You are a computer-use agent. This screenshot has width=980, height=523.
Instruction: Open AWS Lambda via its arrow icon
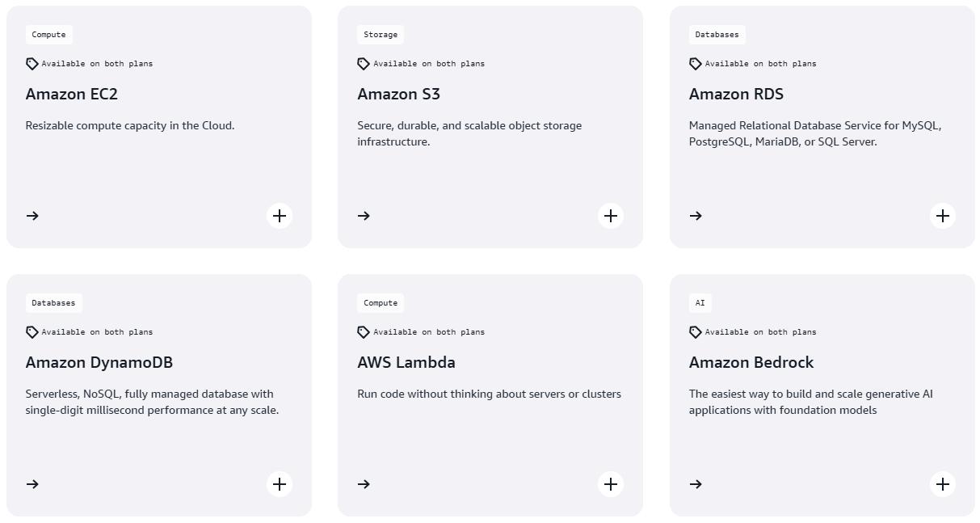(364, 484)
